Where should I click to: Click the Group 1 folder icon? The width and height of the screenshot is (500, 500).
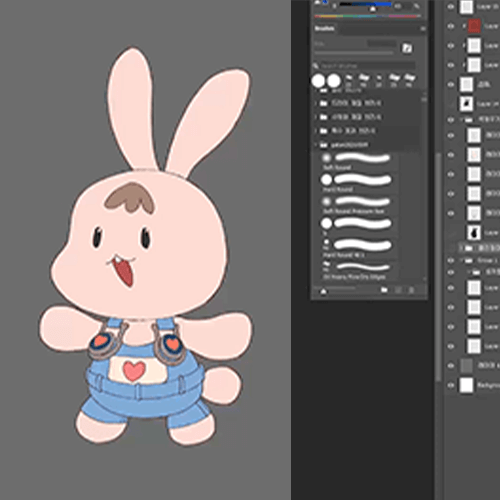[469, 260]
